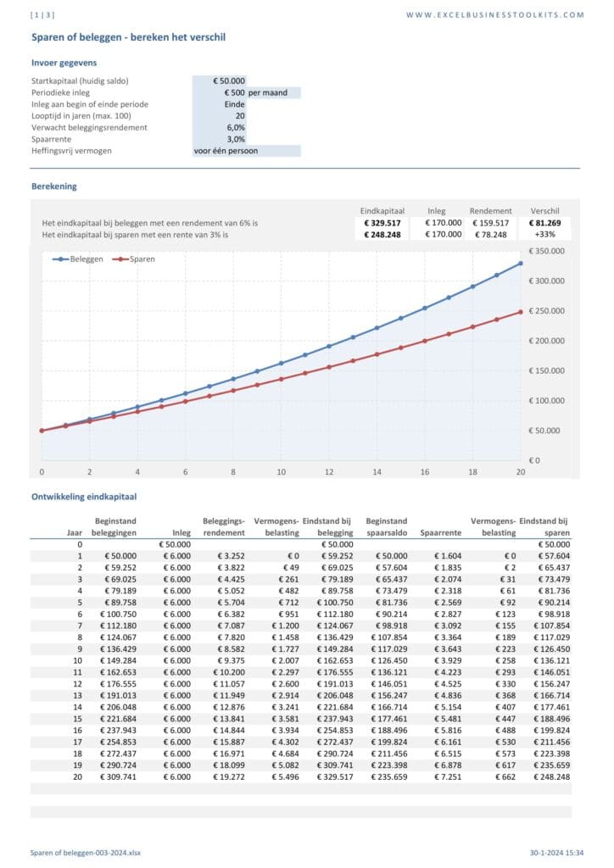The image size is (614, 868).
Task: Click the summary Eindkapitaal € 329.517 above chart
Action: click(382, 223)
